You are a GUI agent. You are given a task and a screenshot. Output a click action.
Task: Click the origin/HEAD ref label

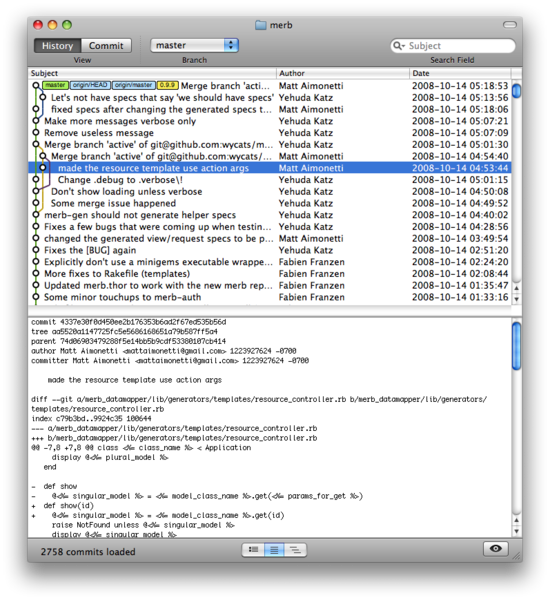[90, 85]
